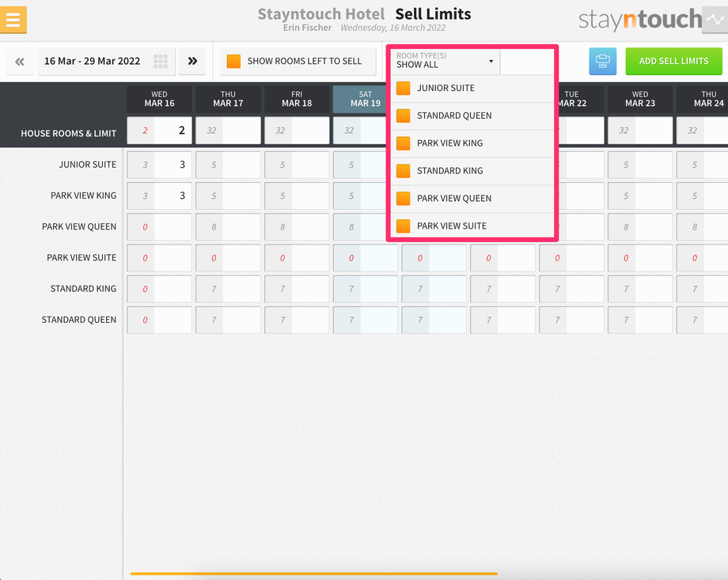
Task: Edit house limit for Mar 17
Action: tap(241, 131)
